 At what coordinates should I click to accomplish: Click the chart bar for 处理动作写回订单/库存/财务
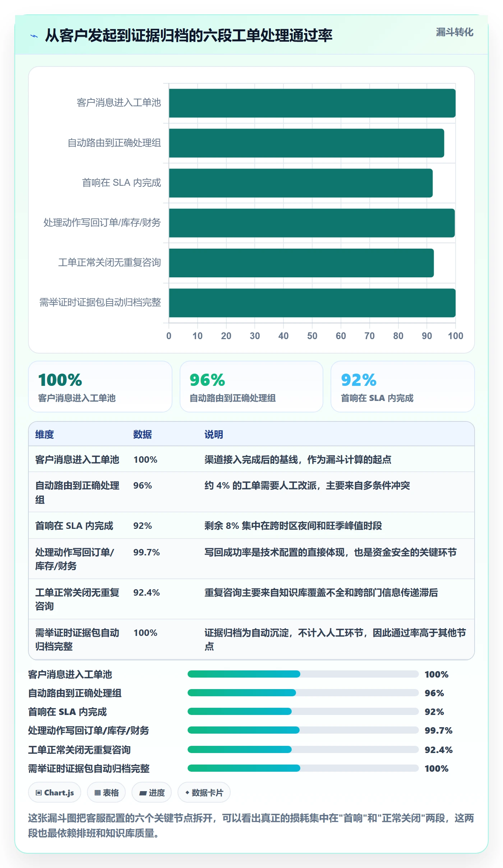click(312, 223)
